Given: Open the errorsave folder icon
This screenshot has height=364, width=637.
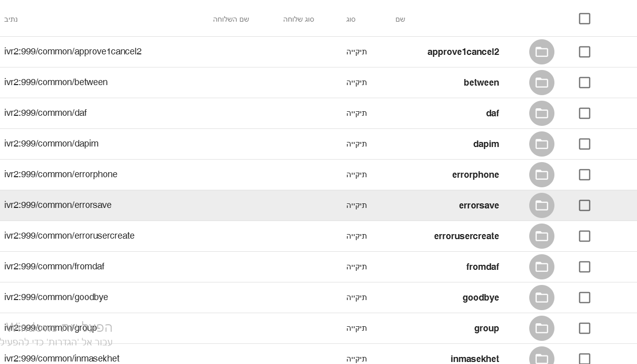Looking at the screenshot, I should [x=541, y=205].
